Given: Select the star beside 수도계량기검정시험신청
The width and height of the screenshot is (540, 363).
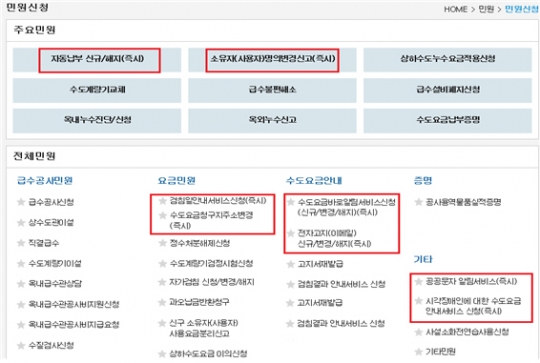Looking at the screenshot, I should point(162,264).
